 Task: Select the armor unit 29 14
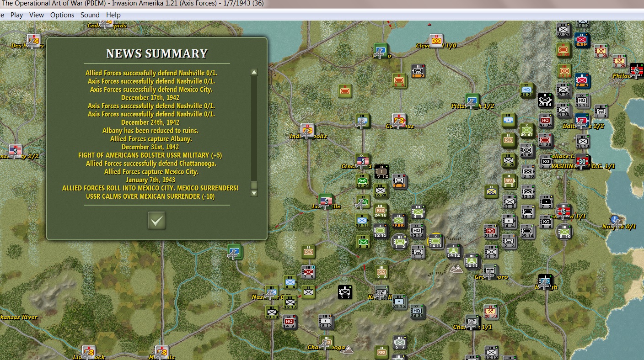click(x=527, y=232)
